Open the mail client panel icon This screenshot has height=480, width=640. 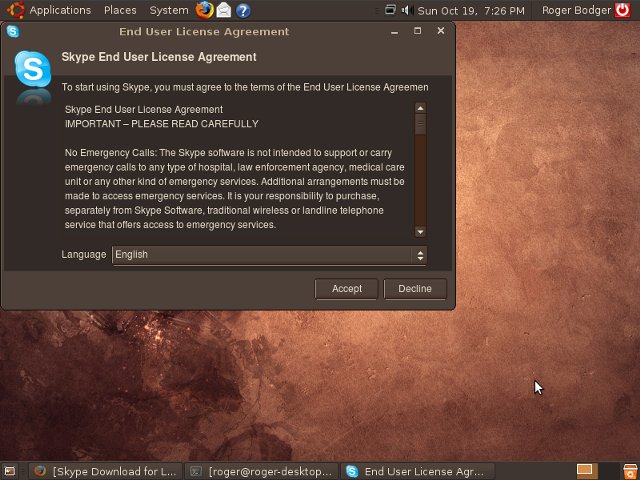click(224, 10)
